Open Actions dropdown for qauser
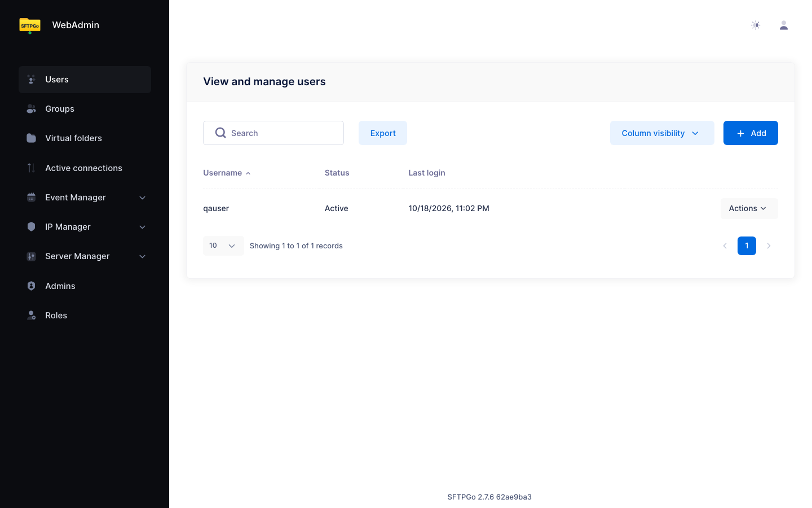Image resolution: width=812 pixels, height=508 pixels. pyautogui.click(x=749, y=208)
